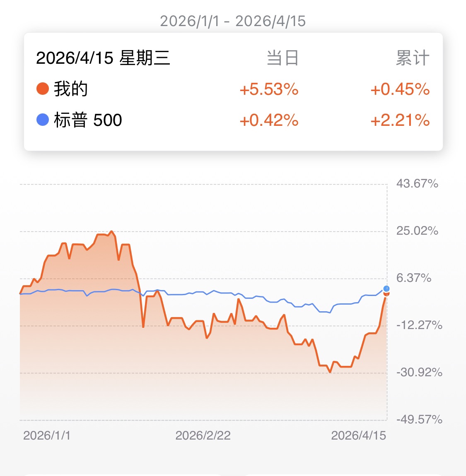This screenshot has height=476, width=466.
Task: Click my cumulative return +0.45%
Action: 400,89
